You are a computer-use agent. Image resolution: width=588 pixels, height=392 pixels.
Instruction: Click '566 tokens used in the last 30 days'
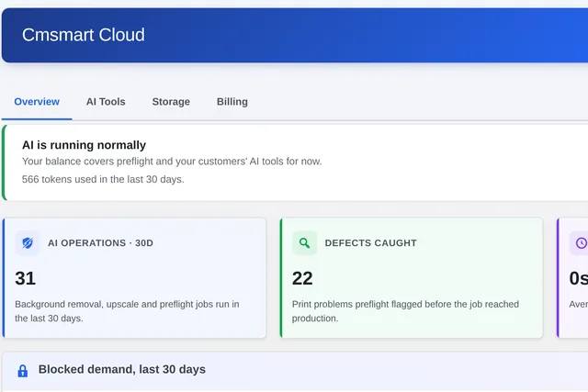(103, 179)
